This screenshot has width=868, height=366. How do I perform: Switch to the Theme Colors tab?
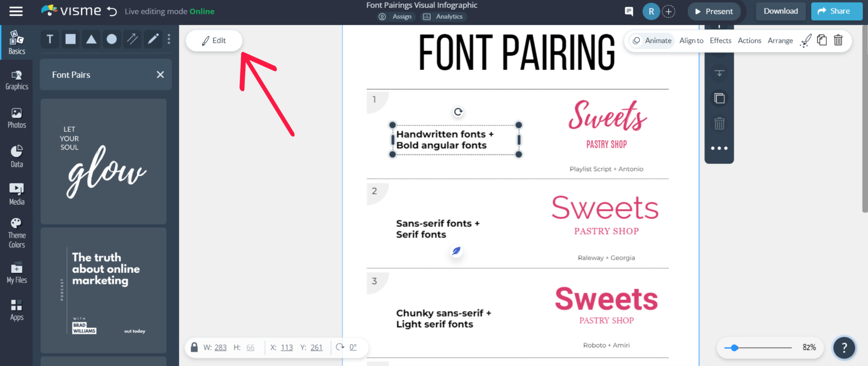pyautogui.click(x=17, y=233)
